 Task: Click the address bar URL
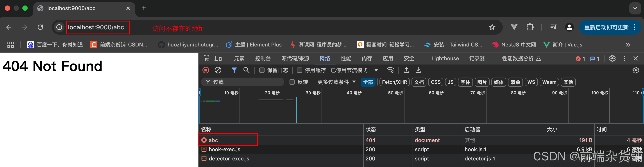click(x=96, y=27)
